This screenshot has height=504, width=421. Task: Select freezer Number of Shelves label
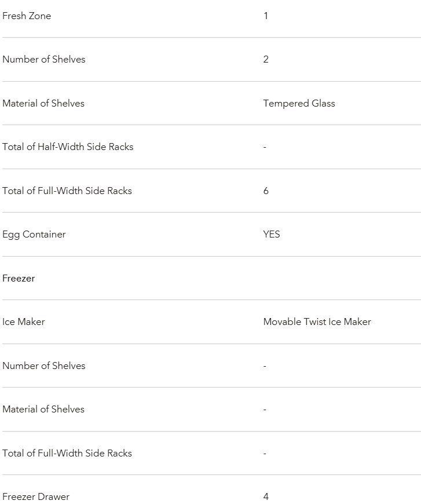(x=43, y=366)
